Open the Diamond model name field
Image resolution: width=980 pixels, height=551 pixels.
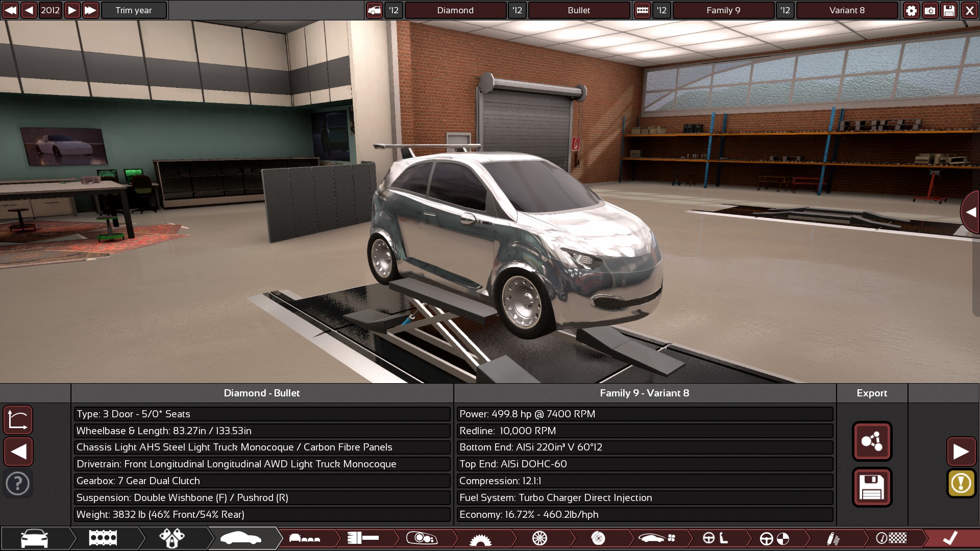click(x=455, y=10)
